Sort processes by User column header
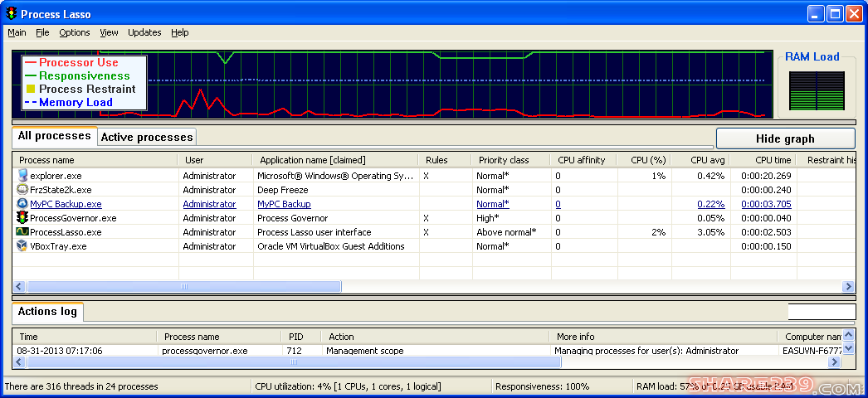 [x=215, y=160]
